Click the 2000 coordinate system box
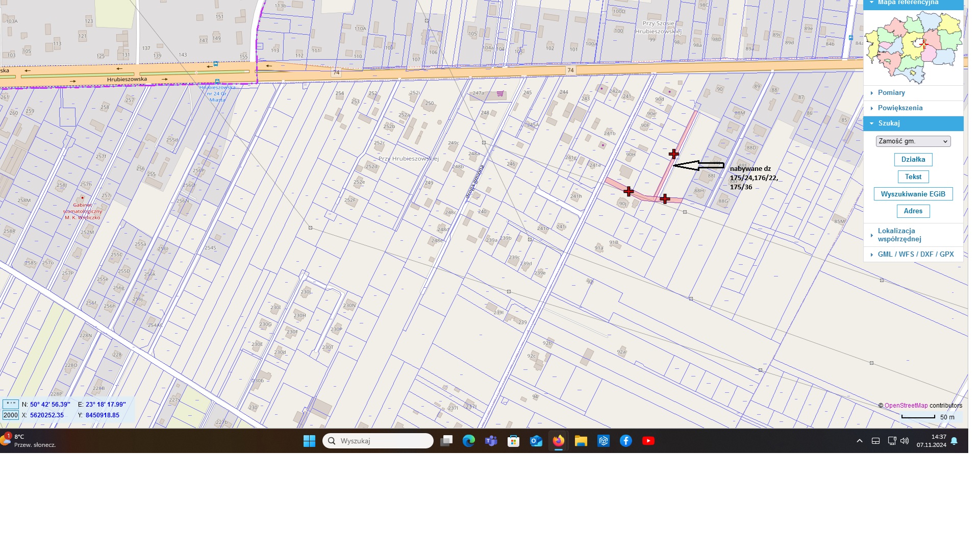This screenshot has height=552, width=980. pyautogui.click(x=11, y=415)
